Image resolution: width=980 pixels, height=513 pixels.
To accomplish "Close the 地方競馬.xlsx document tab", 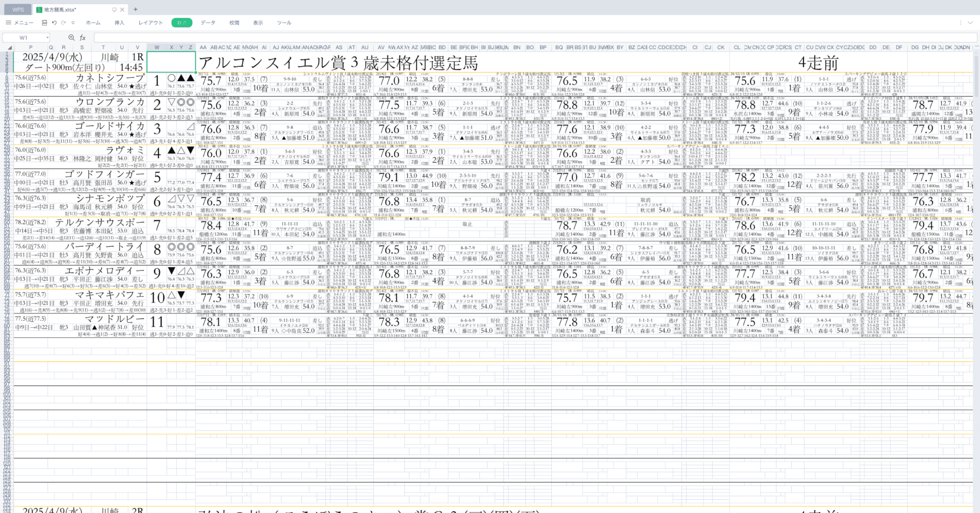I will (122, 10).
